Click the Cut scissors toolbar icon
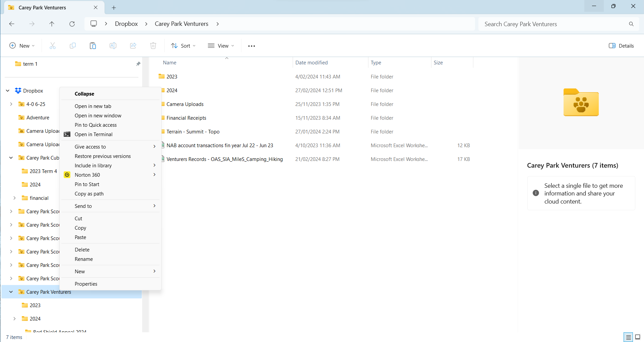The image size is (644, 342). point(53,46)
